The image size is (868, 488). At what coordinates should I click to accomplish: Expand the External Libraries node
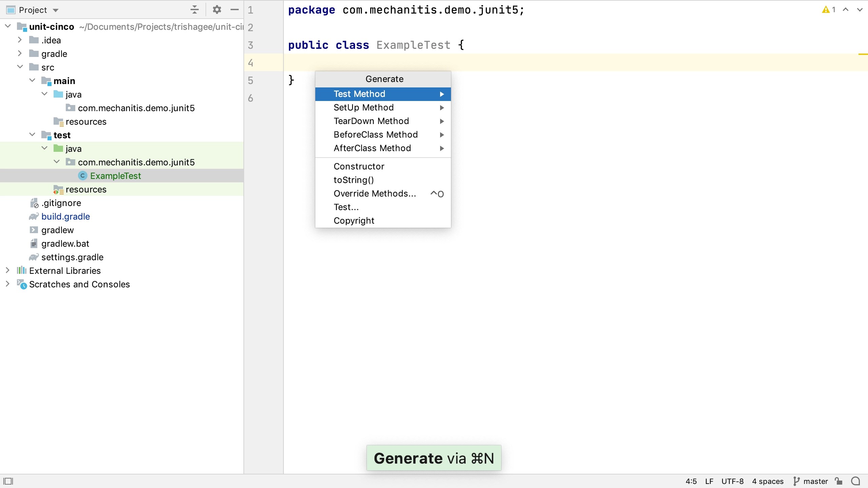tap(7, 270)
